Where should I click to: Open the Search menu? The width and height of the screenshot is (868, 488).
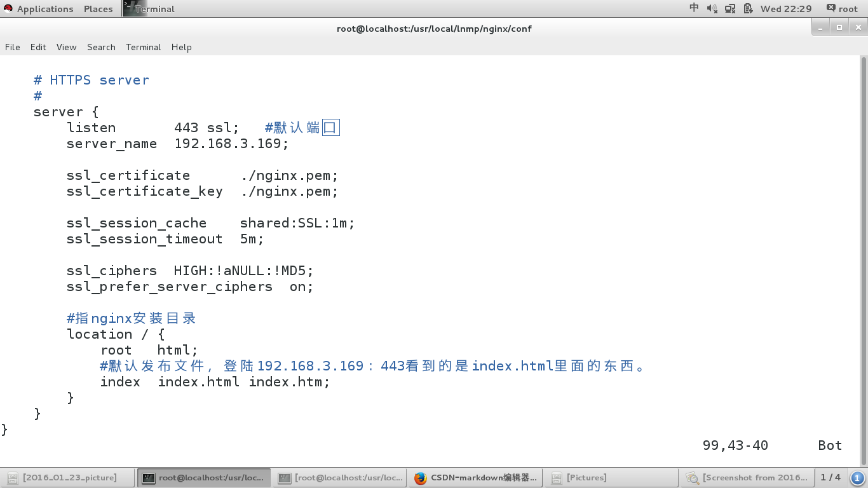101,47
